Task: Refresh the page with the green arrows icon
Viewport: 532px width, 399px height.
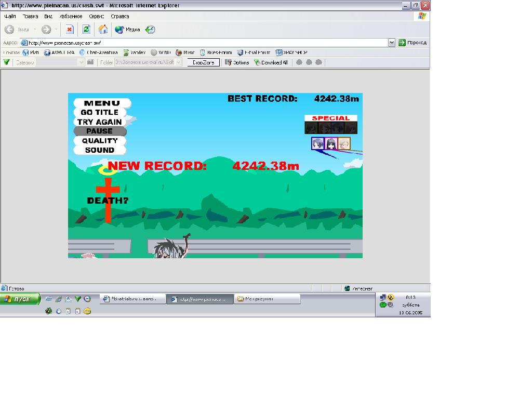Action: (x=86, y=30)
